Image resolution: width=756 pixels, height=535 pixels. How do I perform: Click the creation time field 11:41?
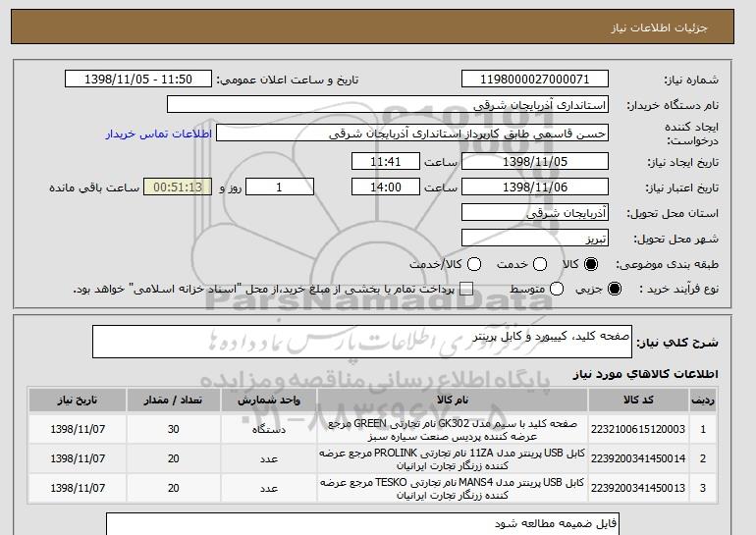click(386, 161)
